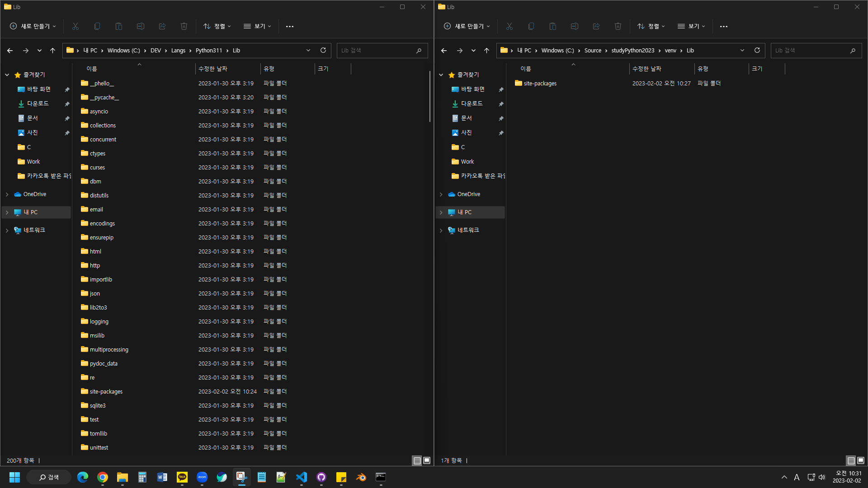Viewport: 868px width, 488px height.
Task: Click the back arrow in left window
Action: (x=10, y=51)
